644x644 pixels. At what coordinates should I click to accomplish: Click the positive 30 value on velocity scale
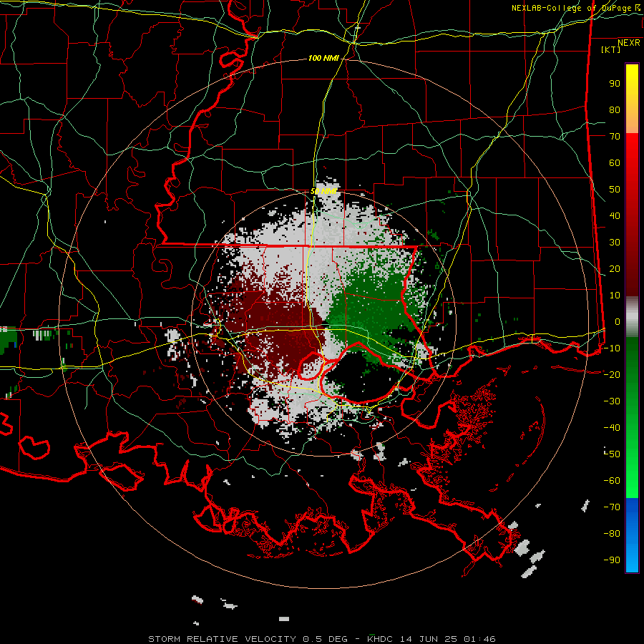pos(615,243)
